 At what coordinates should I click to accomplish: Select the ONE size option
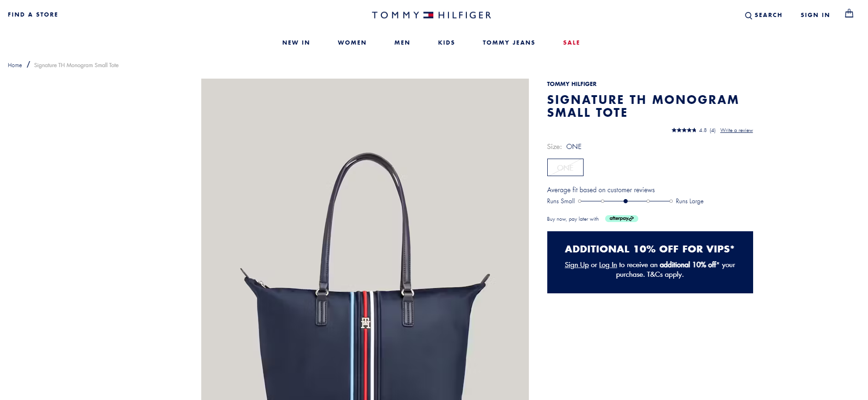tap(565, 167)
